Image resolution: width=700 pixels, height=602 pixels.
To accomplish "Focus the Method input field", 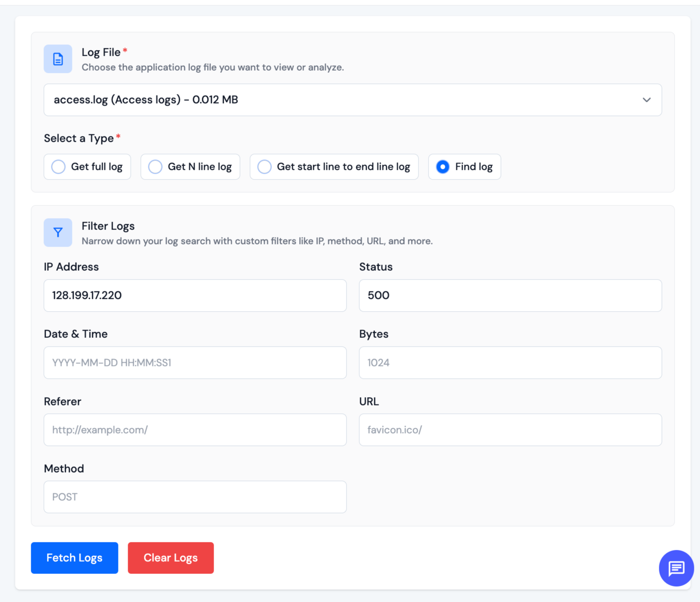I will (195, 497).
